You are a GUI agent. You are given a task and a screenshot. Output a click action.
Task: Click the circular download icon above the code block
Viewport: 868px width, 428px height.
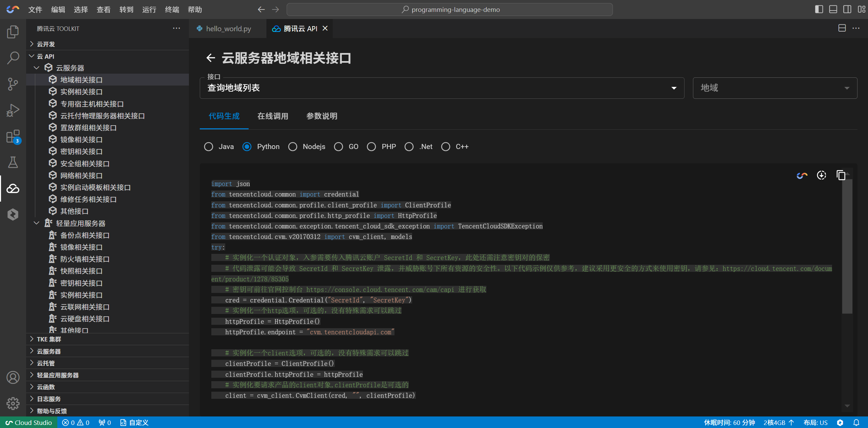[x=822, y=175]
